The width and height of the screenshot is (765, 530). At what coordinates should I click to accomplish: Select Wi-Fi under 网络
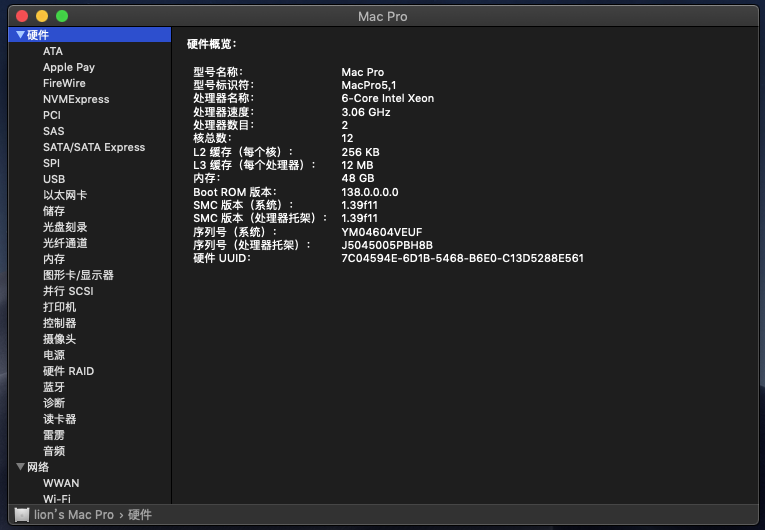point(57,499)
